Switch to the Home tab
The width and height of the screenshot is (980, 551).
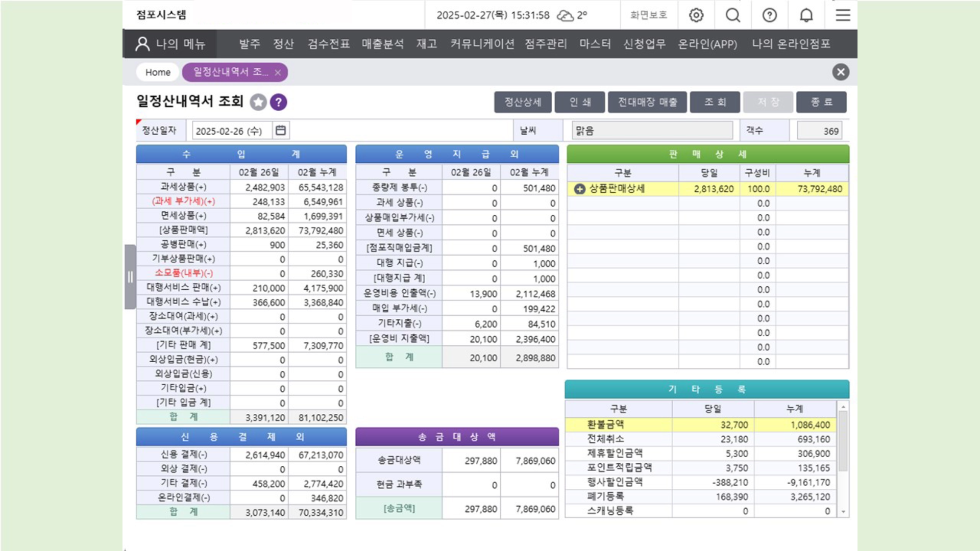click(158, 72)
